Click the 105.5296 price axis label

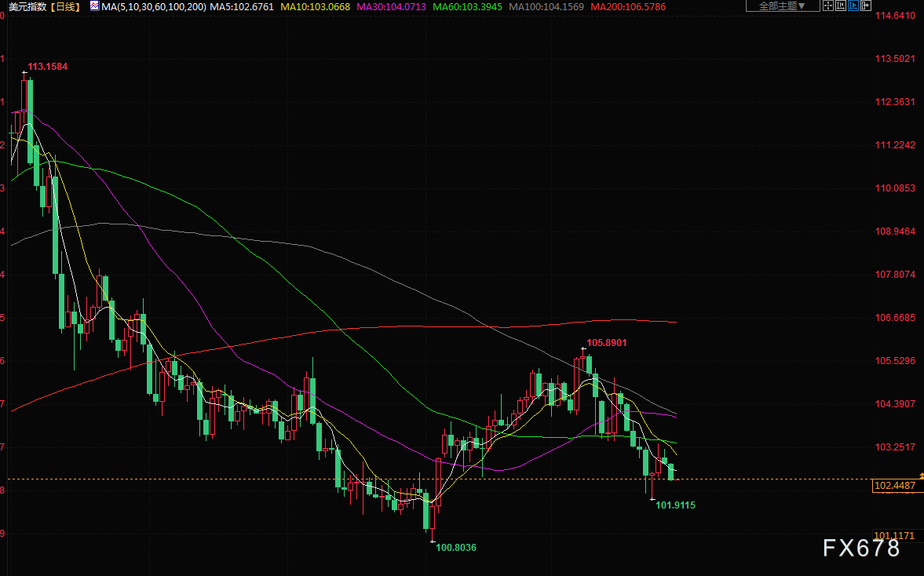(895, 360)
